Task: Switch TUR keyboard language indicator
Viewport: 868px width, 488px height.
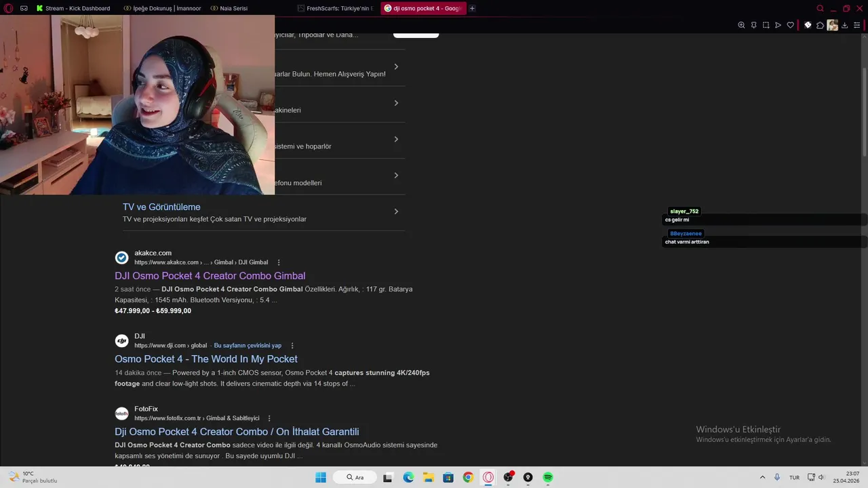Action: pos(794,477)
